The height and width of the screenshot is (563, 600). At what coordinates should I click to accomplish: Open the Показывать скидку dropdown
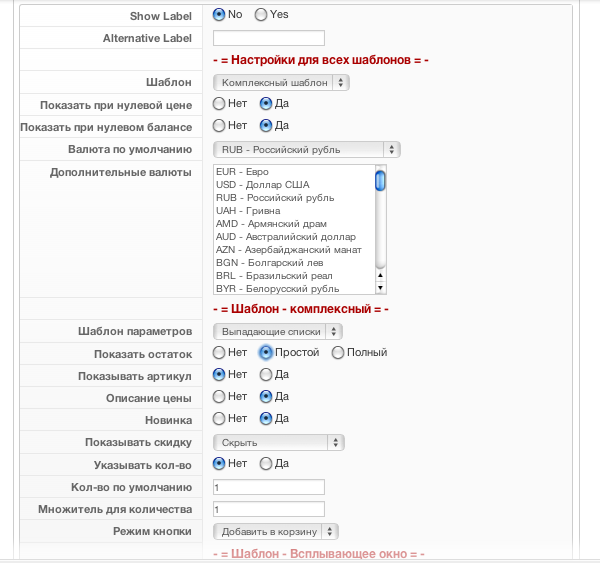click(x=278, y=442)
